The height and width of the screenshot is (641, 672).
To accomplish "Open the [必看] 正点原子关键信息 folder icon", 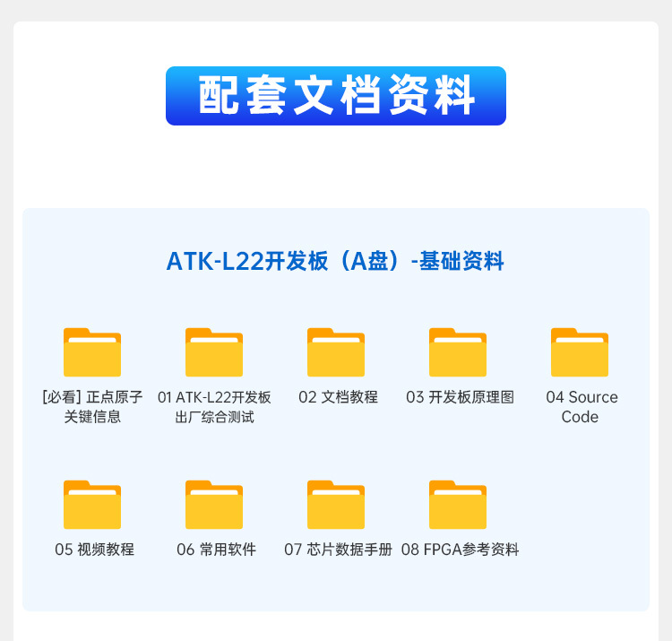I will (x=92, y=352).
